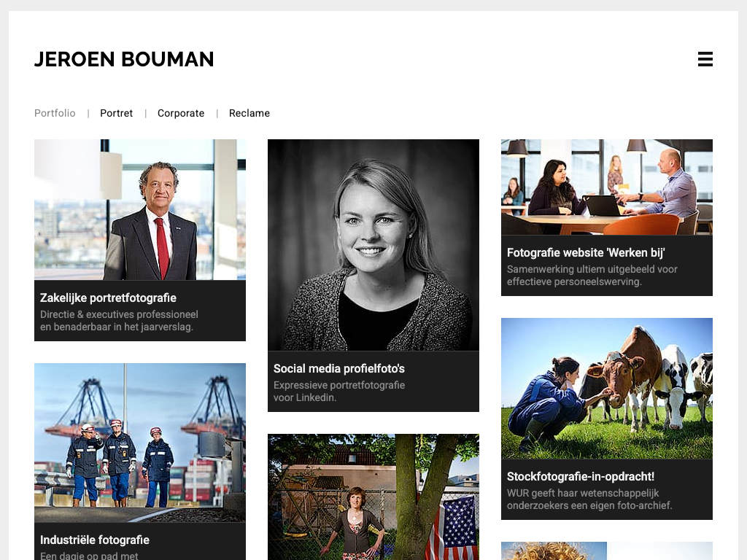Click the Zakelijke portretfotografie title
This screenshot has height=560, width=747.
click(x=108, y=297)
